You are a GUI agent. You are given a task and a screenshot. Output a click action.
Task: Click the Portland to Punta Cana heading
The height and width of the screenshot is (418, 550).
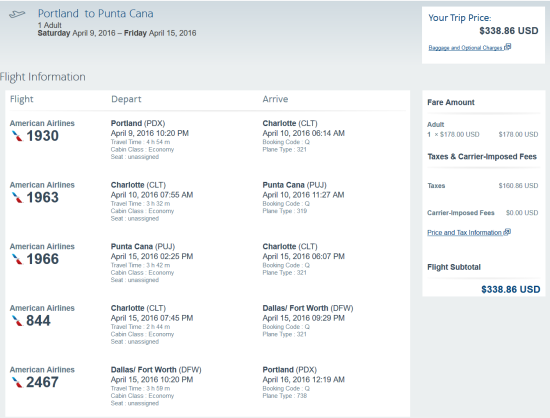tap(95, 14)
